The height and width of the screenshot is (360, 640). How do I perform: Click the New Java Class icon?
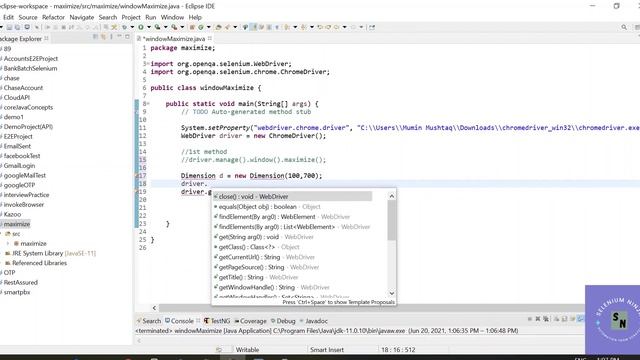[x=201, y=27]
